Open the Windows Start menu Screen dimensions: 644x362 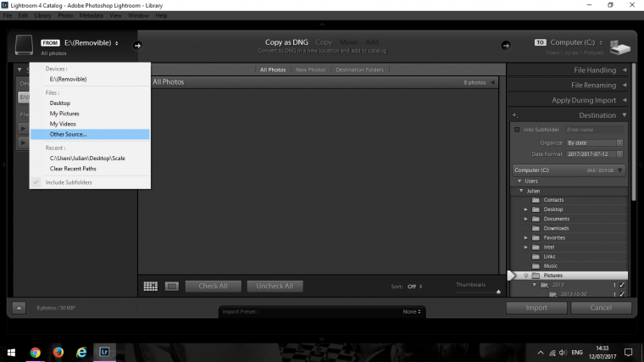[11, 353]
